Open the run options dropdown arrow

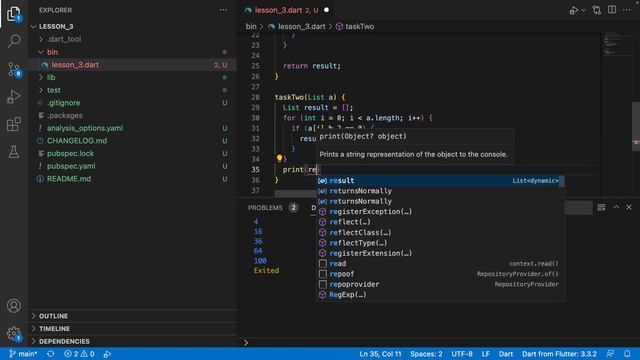tap(583, 10)
